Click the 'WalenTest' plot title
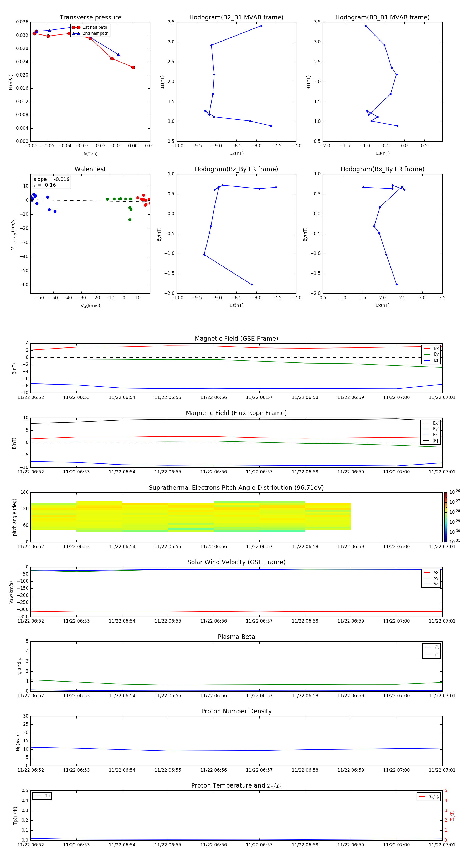The image size is (473, 868). tap(90, 169)
